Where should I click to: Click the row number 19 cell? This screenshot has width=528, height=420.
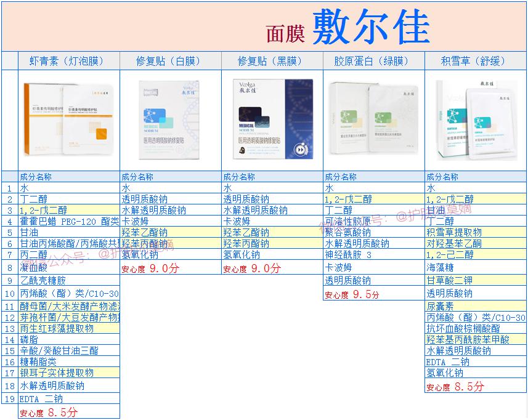10,399
